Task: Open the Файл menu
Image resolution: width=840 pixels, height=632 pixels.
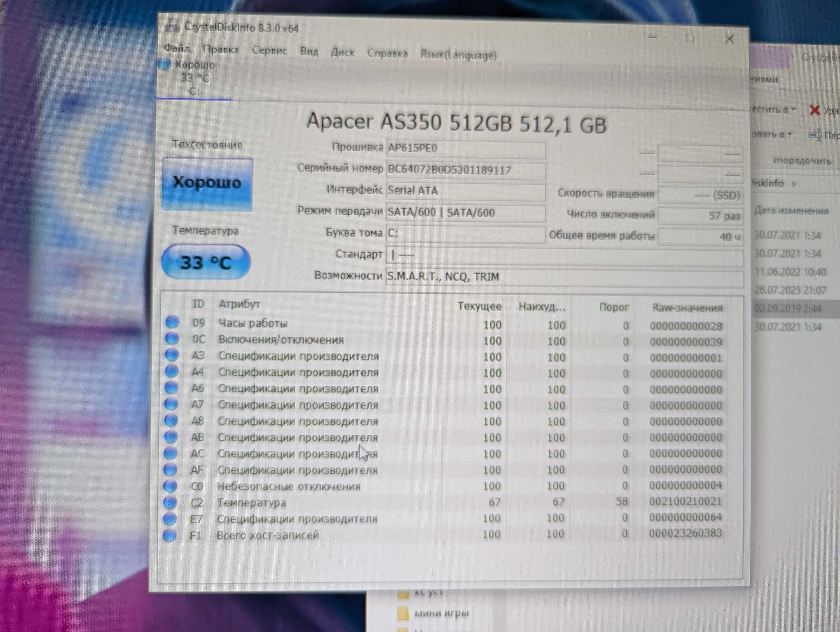Action: tap(177, 48)
